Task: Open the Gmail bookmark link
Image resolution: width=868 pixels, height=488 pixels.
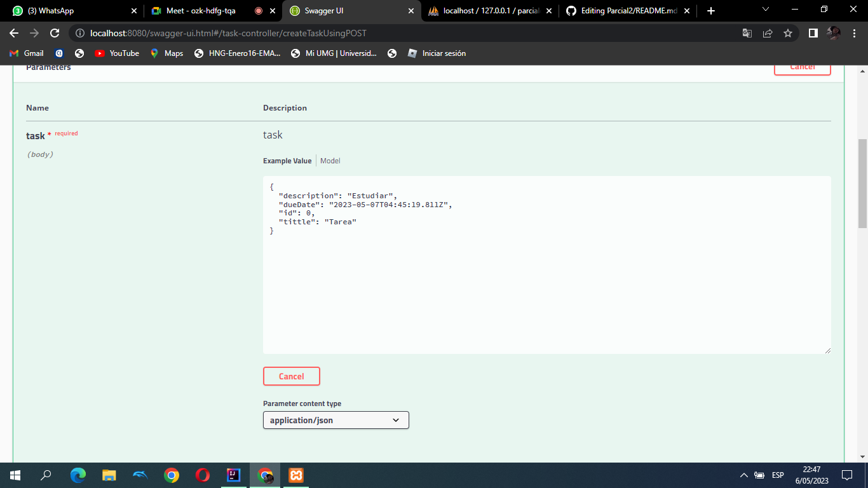Action: point(25,53)
